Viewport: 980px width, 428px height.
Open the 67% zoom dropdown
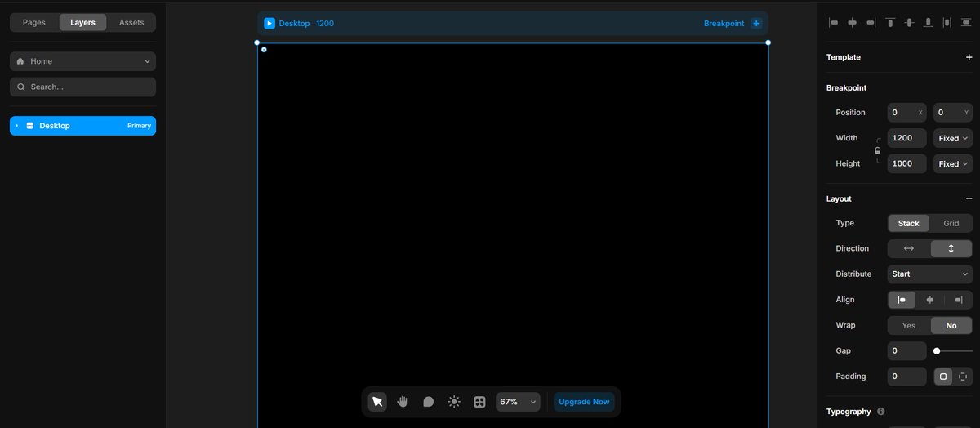518,402
